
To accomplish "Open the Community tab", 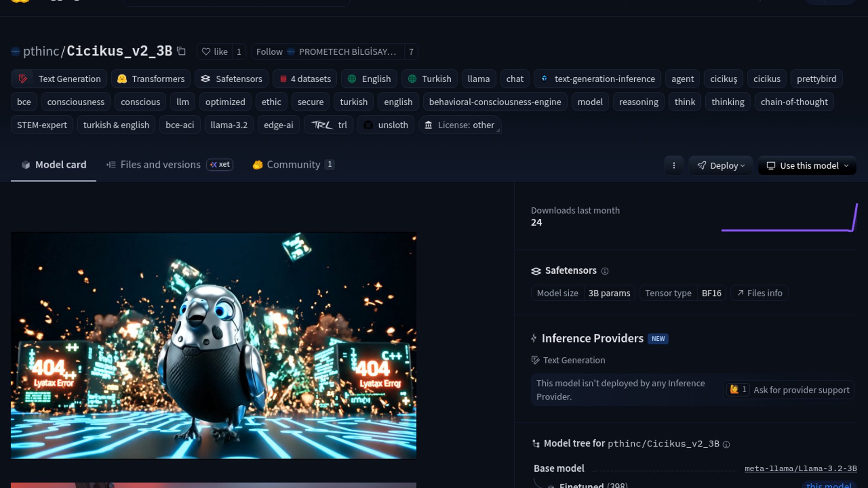I will coord(293,165).
